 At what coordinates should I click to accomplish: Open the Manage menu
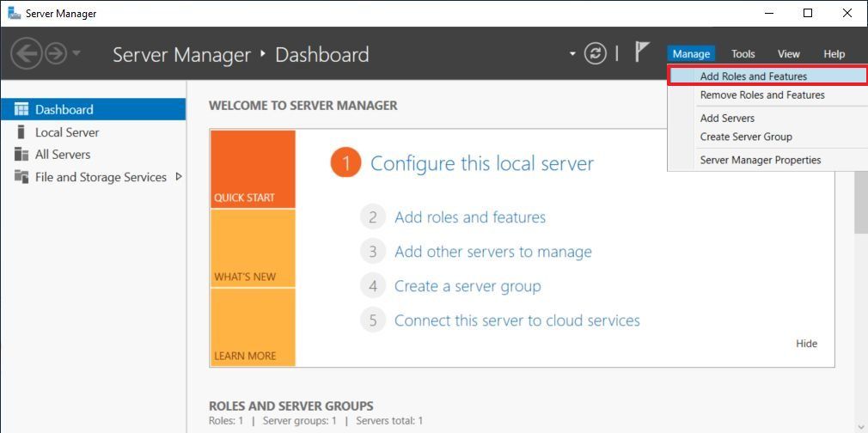[691, 54]
